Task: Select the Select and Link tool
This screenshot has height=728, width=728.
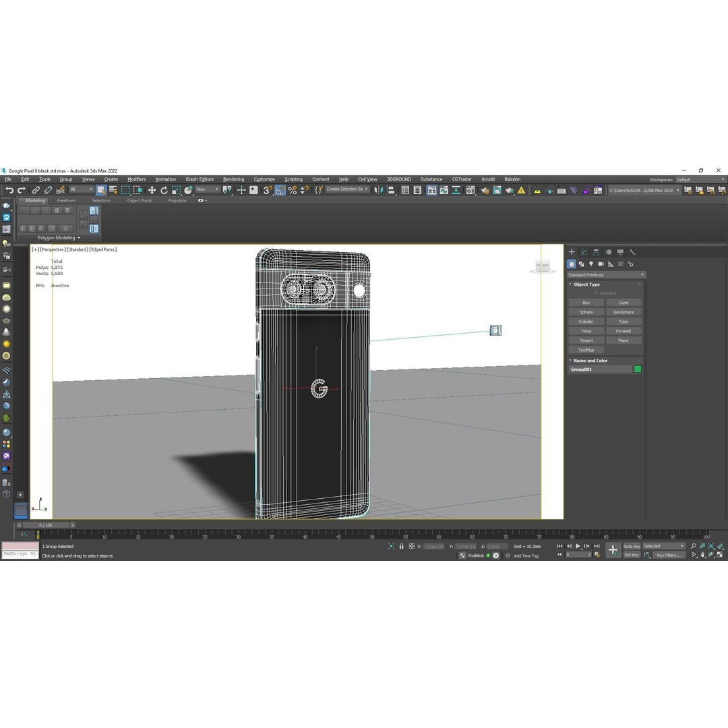Action: (x=36, y=190)
